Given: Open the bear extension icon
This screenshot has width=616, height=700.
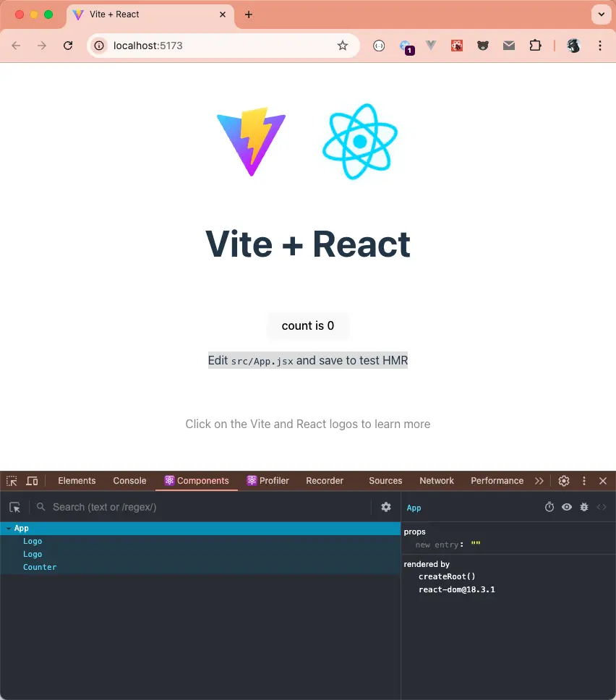Looking at the screenshot, I should tap(482, 46).
